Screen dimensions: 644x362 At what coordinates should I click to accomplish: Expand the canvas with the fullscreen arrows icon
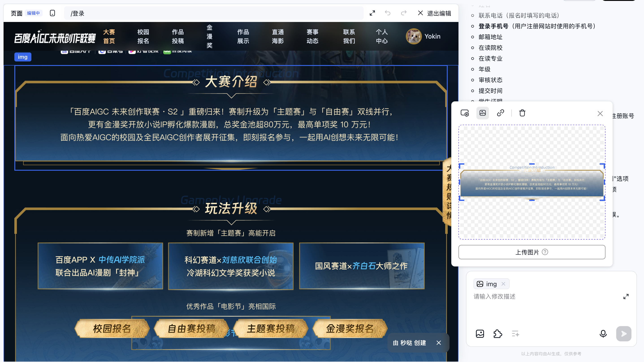372,13
